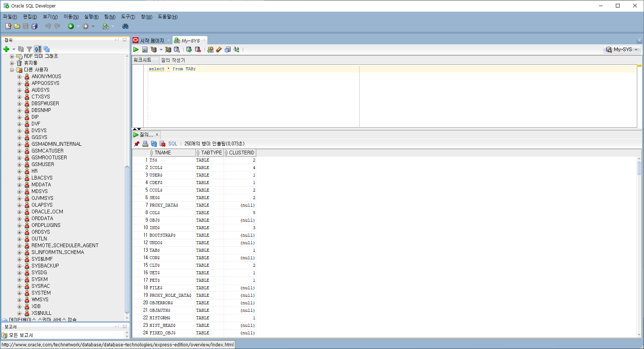Run script icon in worksheet toolbar
644x349 pixels.
[145, 50]
